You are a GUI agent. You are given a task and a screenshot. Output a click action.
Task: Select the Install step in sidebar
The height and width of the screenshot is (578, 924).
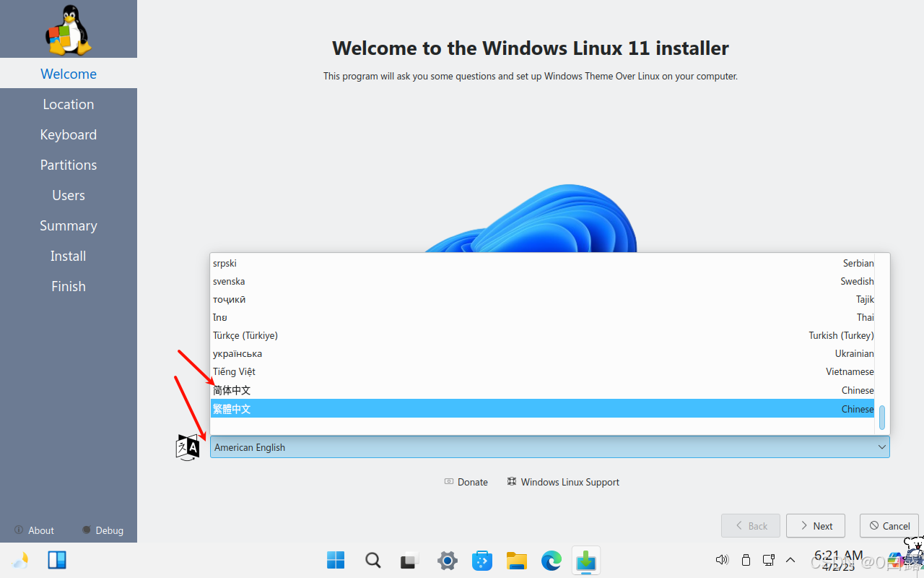coord(69,256)
